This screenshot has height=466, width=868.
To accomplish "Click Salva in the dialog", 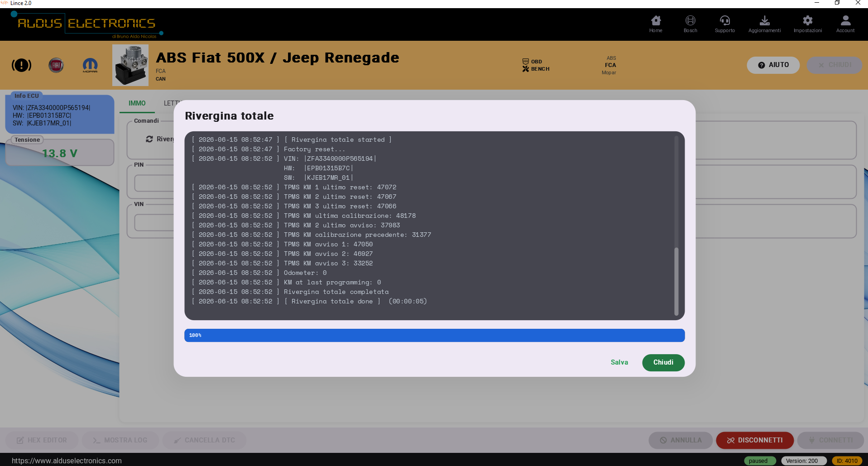I will click(x=619, y=362).
